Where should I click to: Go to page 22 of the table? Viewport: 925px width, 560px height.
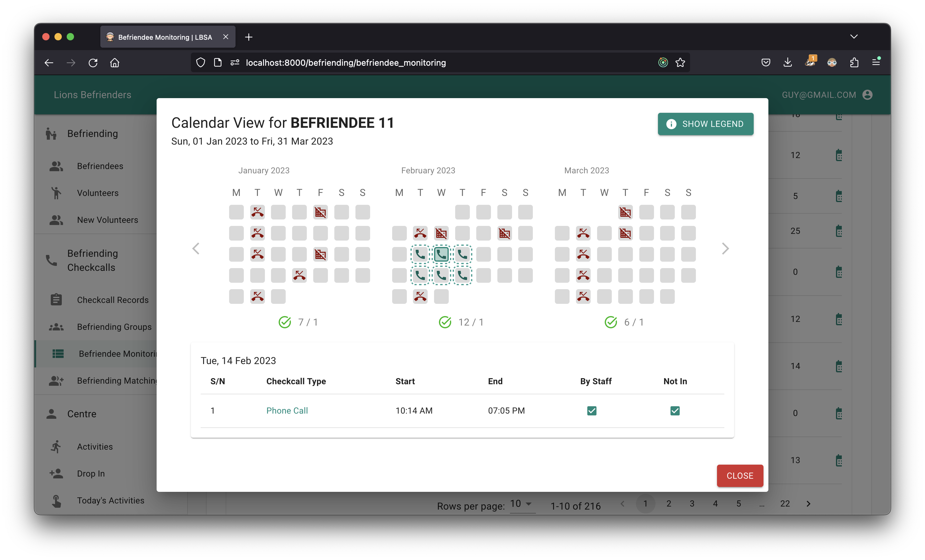pos(785,503)
